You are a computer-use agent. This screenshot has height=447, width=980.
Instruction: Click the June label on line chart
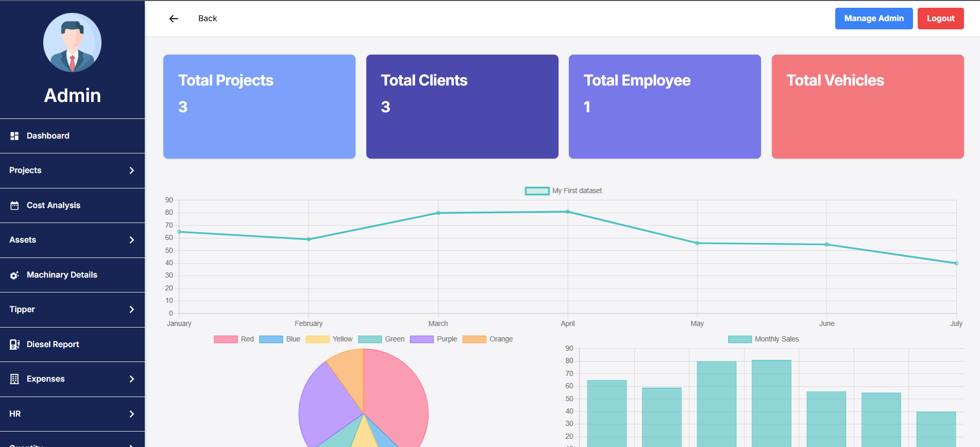pos(827,323)
